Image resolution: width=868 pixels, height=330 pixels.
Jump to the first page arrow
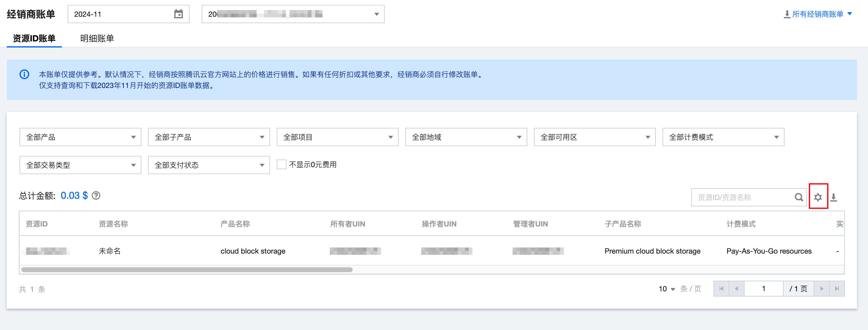(x=721, y=289)
